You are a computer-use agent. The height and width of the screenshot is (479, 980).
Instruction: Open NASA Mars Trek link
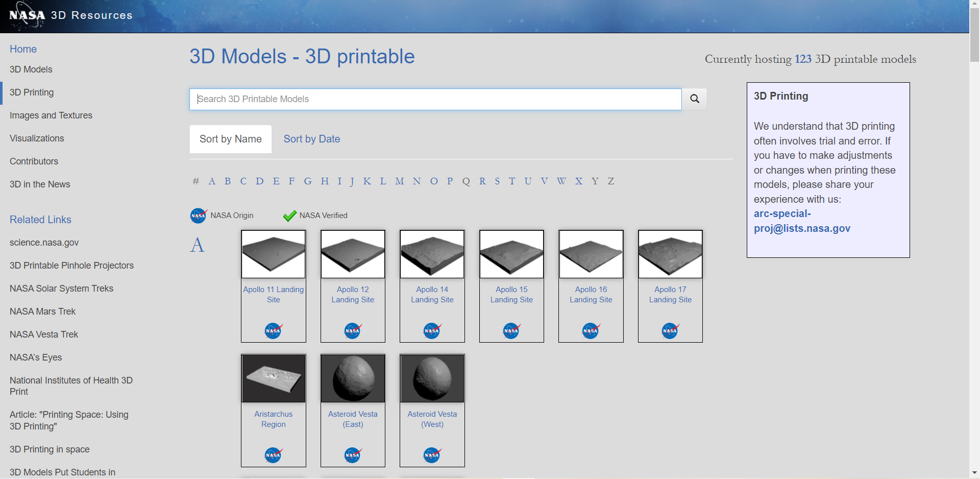(x=42, y=312)
